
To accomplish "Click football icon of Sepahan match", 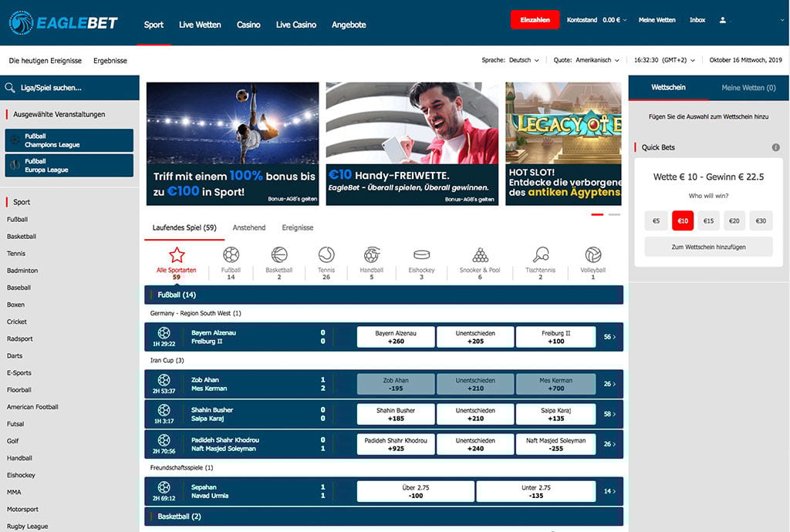I will tap(164, 487).
